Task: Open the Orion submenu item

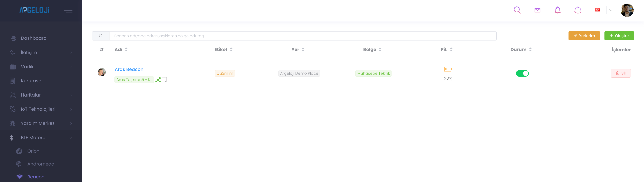Action: (x=33, y=151)
